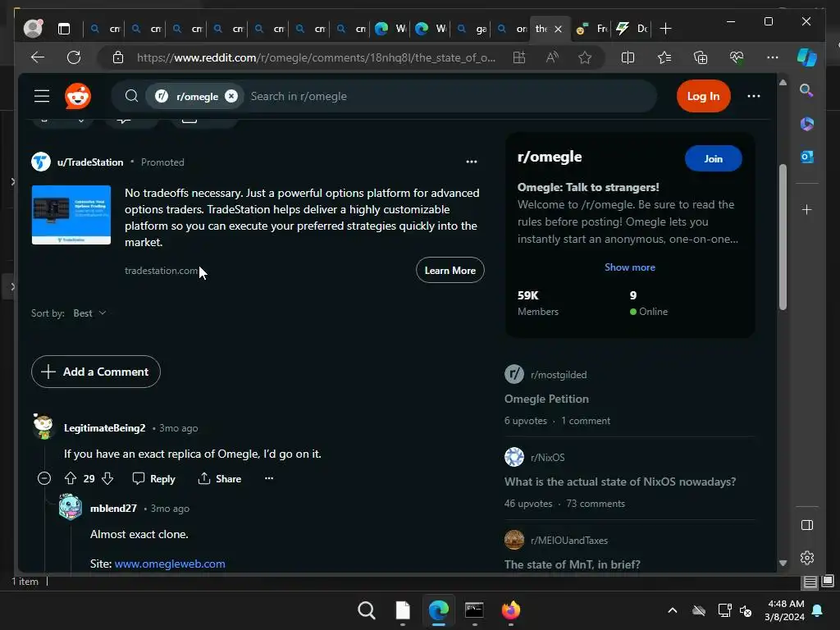Open the r/MEIOUandTaxes subreddit link
Image resolution: width=840 pixels, height=630 pixels.
point(569,540)
